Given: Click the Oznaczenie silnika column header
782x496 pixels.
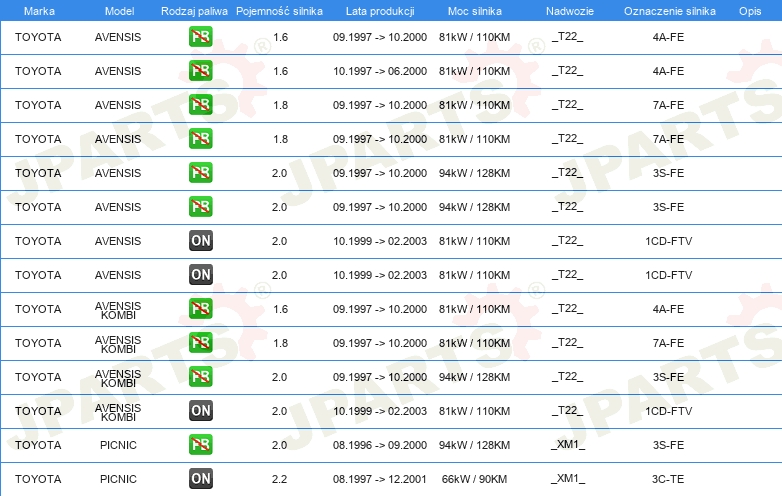Looking at the screenshot, I should click(669, 11).
